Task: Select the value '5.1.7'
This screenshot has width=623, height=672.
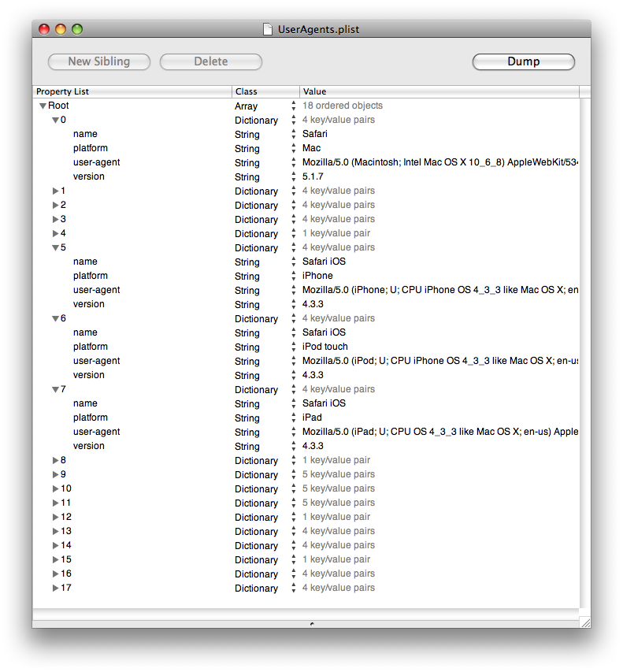Action: pyautogui.click(x=313, y=176)
